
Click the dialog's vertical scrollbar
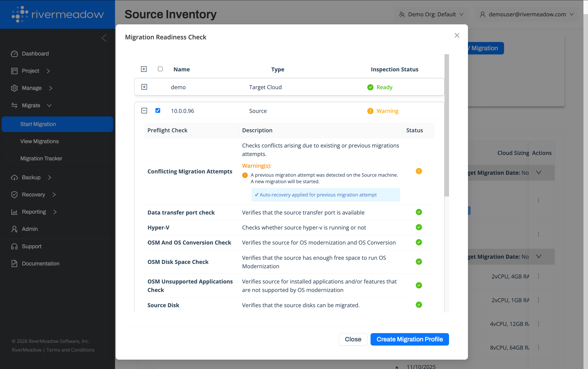(447, 125)
